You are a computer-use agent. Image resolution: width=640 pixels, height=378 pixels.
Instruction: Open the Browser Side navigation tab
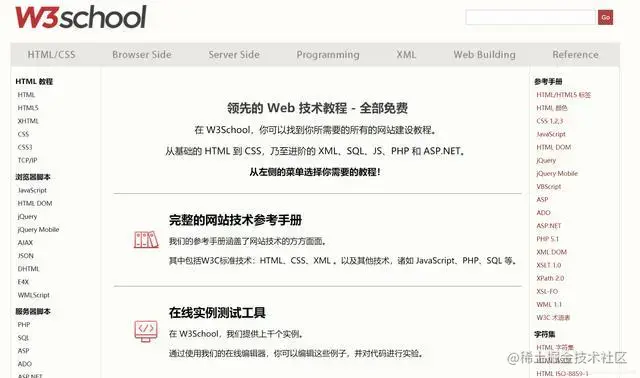coord(142,55)
